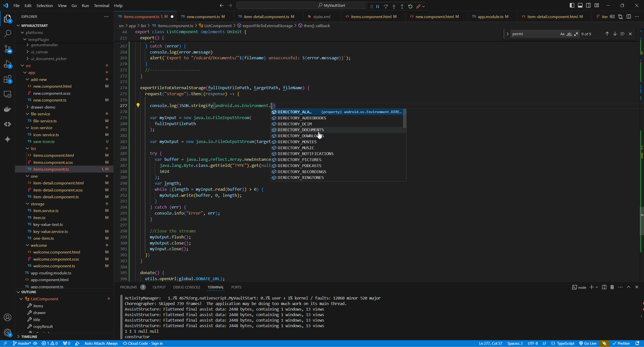Open Run and Debug view

8,64
